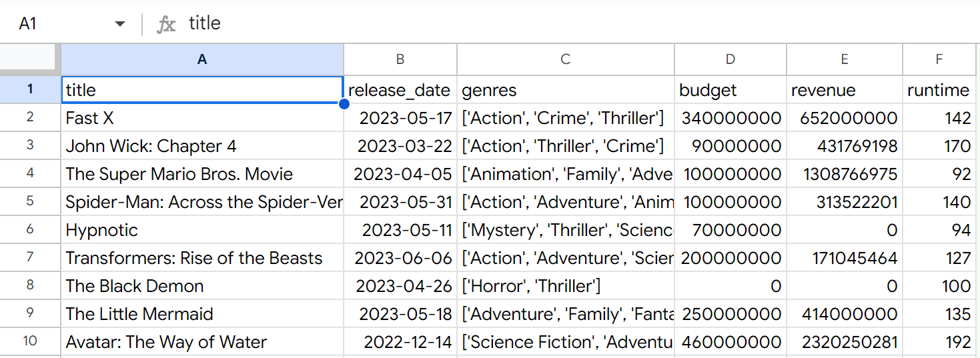Select John Wick: Chapter 4 release date cell
The width and height of the screenshot is (980, 358).
coord(400,146)
